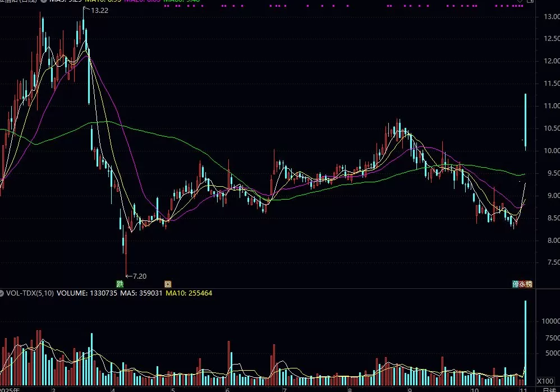Click the 10.00 price axis label

[552, 151]
